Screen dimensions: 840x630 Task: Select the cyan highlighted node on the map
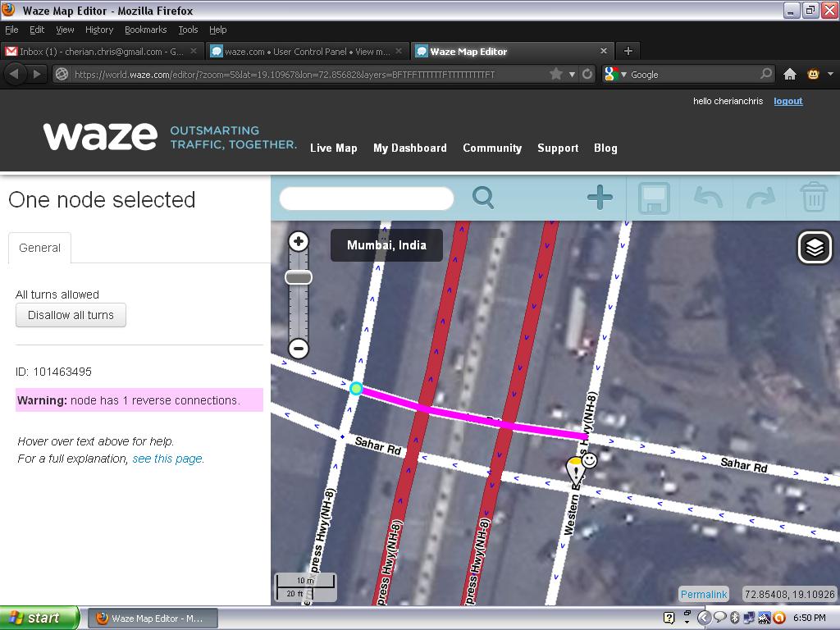click(x=356, y=388)
